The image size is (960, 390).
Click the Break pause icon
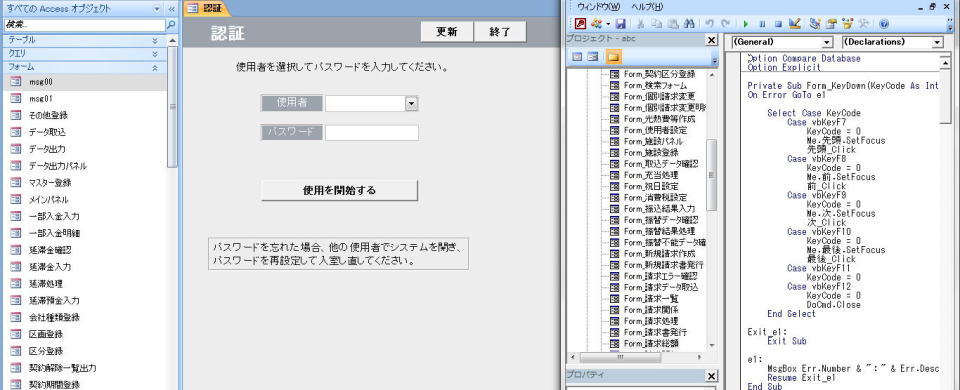[762, 24]
